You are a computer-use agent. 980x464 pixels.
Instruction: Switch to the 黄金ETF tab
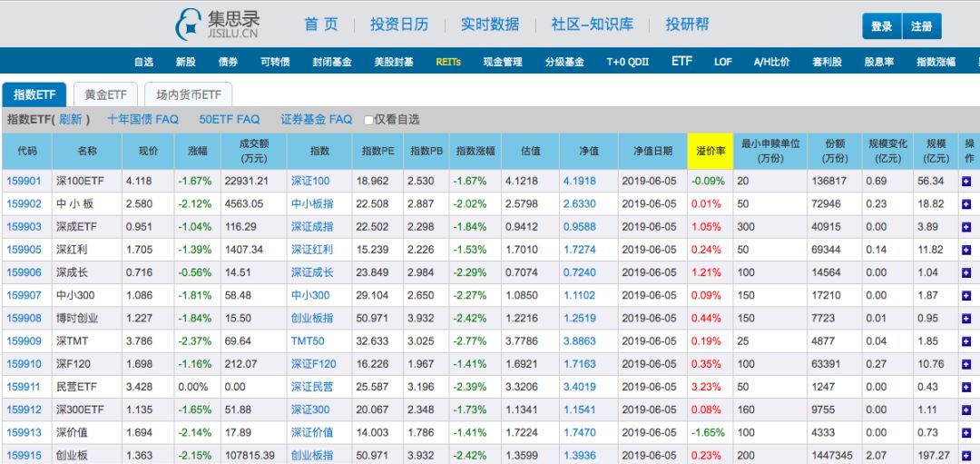[x=105, y=95]
